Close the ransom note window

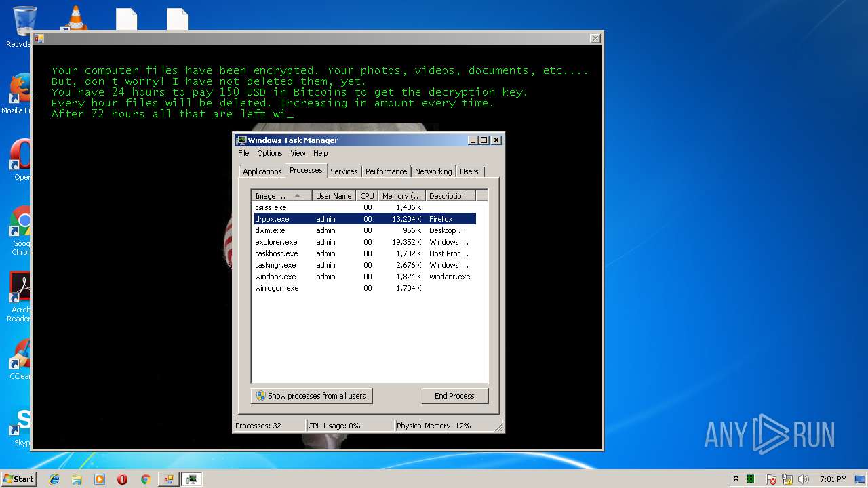point(595,39)
